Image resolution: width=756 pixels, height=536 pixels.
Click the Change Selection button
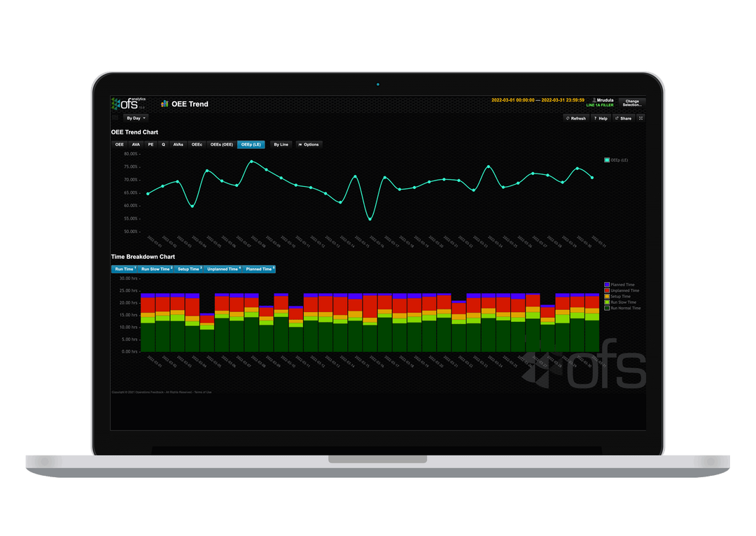pyautogui.click(x=631, y=101)
